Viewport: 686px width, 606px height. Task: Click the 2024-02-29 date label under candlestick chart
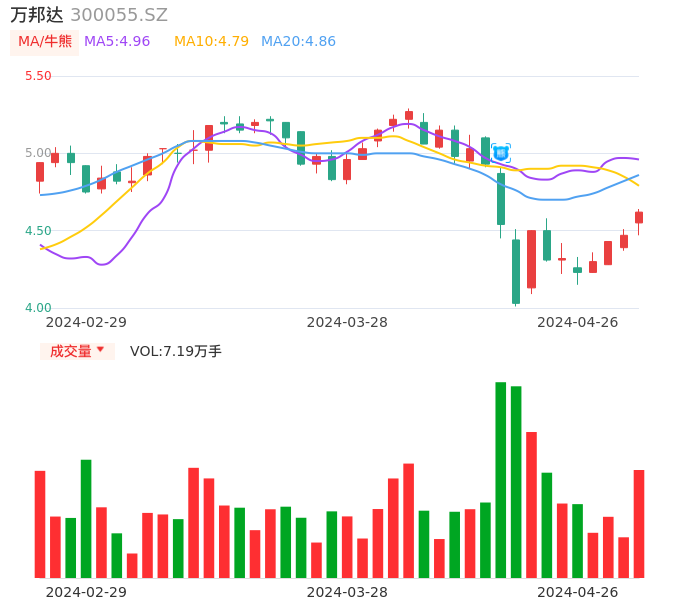(86, 322)
